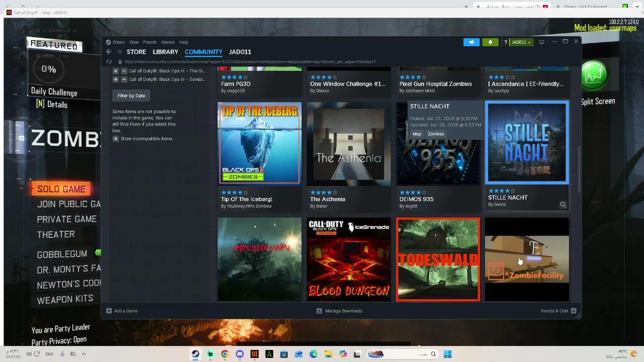
Task: Open the JAD011 account dropdown
Action: (521, 42)
